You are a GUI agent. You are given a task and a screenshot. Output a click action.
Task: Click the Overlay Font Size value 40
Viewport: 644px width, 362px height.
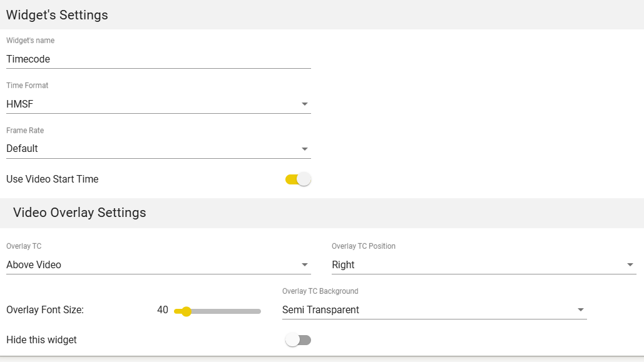(163, 310)
